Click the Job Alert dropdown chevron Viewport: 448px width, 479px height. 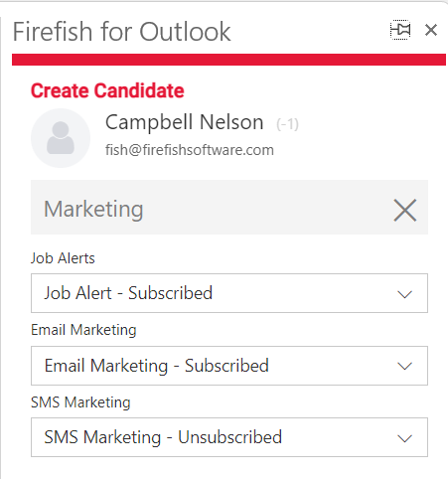pos(404,294)
